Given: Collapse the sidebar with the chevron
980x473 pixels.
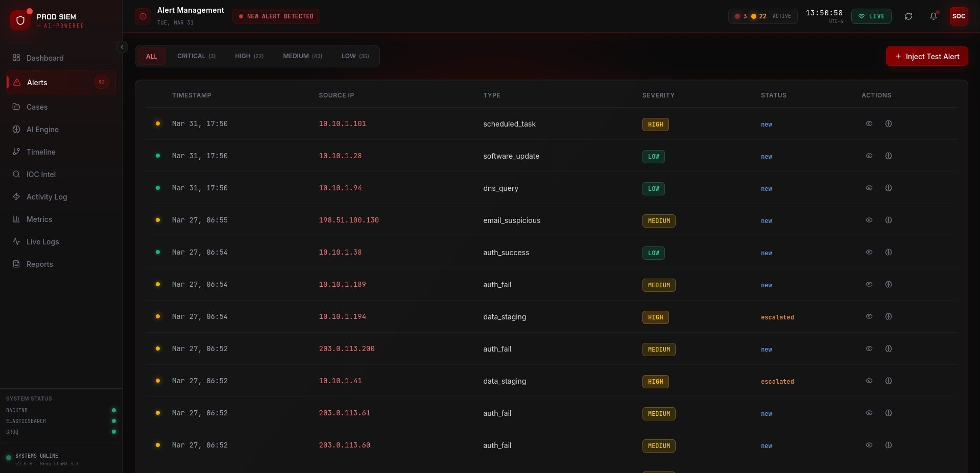Looking at the screenshot, I should pyautogui.click(x=122, y=47).
